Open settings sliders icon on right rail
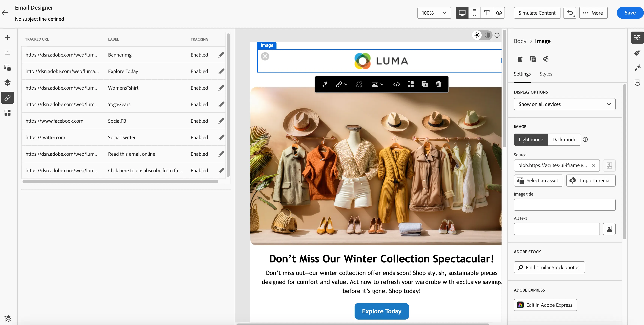The width and height of the screenshot is (644, 325). pos(637,38)
